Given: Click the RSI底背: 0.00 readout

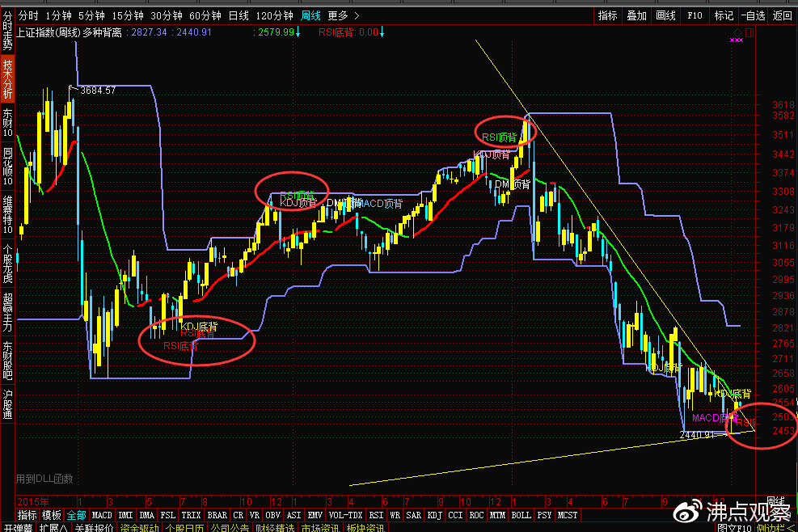Looking at the screenshot, I should (x=348, y=32).
